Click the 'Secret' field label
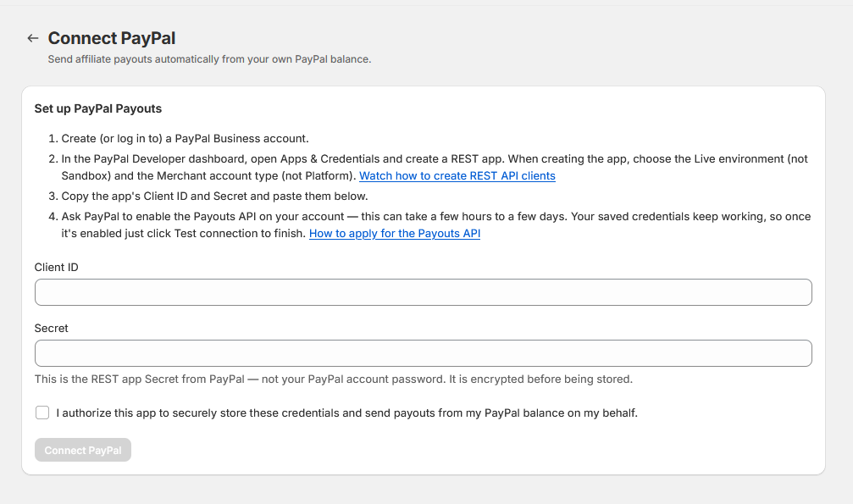853x504 pixels. click(51, 328)
